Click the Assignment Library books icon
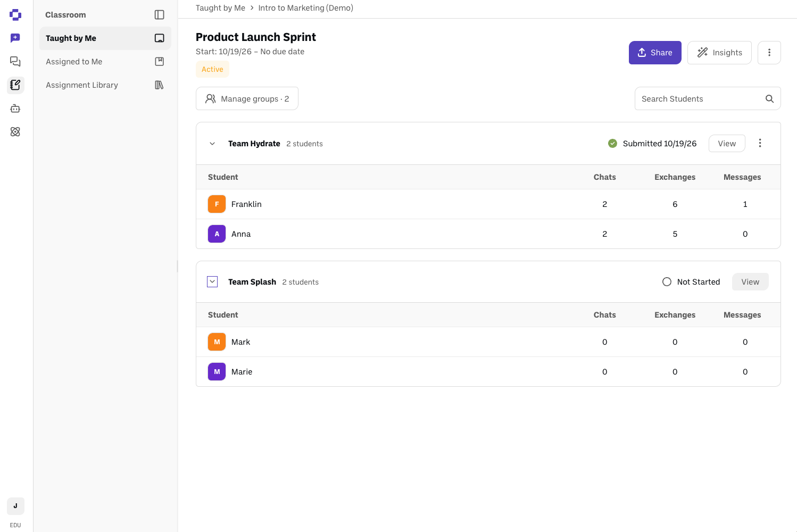 (159, 85)
